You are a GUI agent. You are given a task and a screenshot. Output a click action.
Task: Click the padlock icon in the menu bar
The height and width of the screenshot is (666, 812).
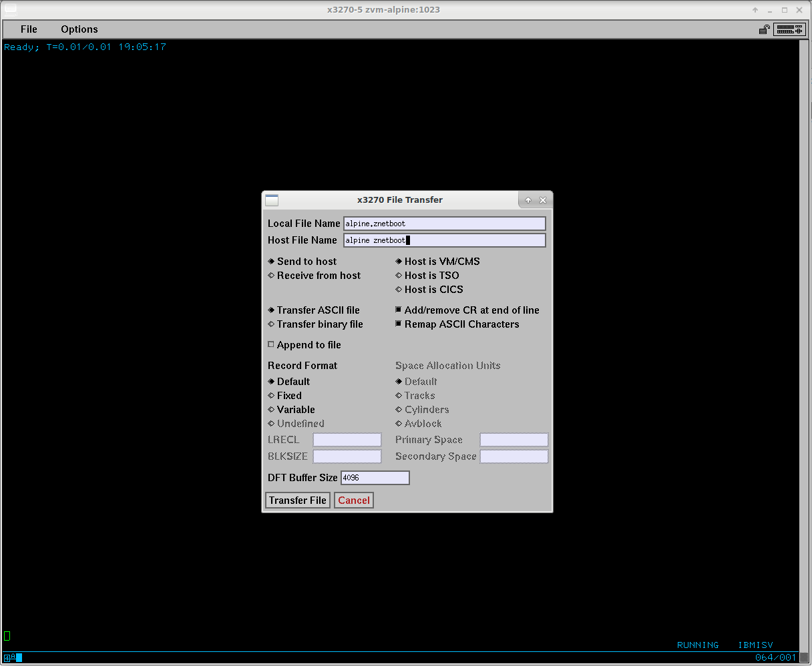point(765,29)
